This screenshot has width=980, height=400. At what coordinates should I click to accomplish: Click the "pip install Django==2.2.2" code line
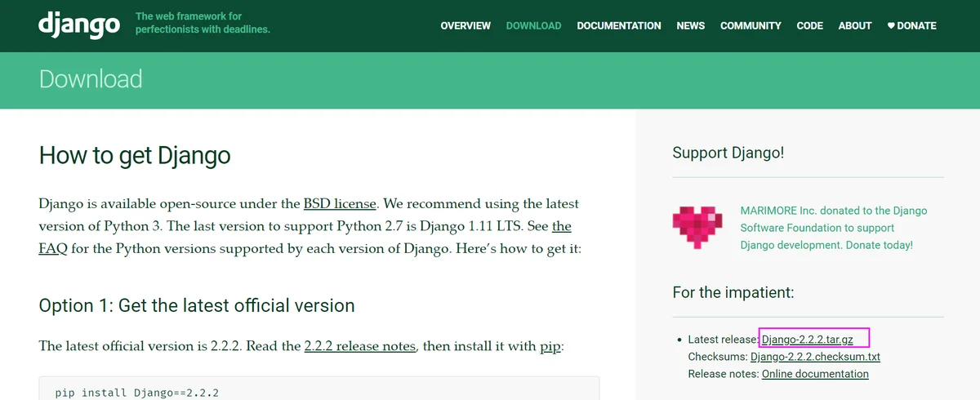coord(137,393)
